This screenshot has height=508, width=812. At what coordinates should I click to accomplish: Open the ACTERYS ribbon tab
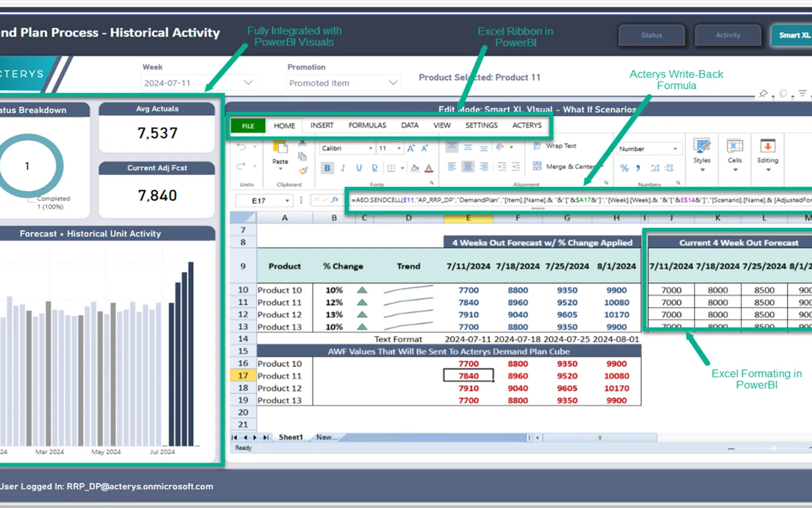pyautogui.click(x=527, y=125)
